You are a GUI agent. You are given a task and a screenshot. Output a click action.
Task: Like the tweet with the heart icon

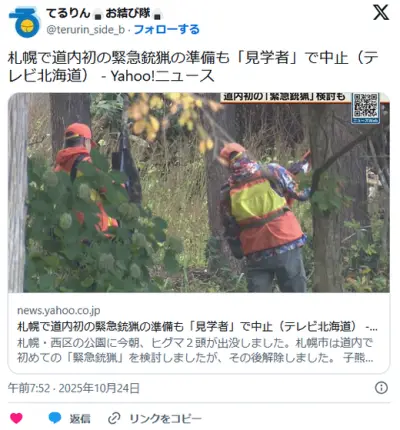tap(16, 418)
